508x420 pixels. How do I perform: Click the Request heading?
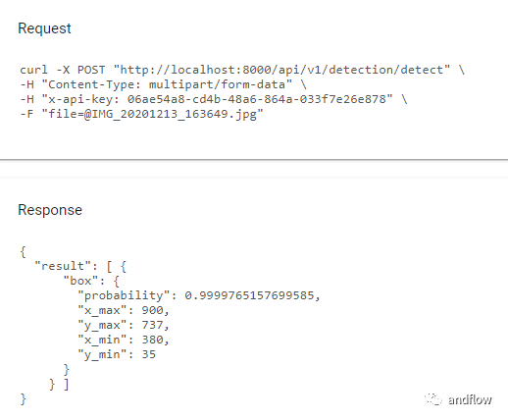pos(44,28)
